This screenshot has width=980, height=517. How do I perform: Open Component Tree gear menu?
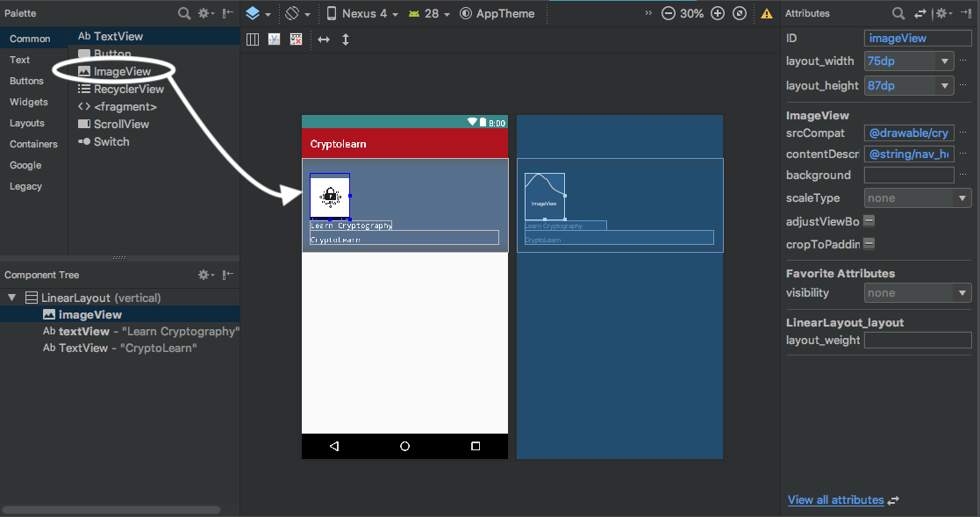pyautogui.click(x=205, y=275)
